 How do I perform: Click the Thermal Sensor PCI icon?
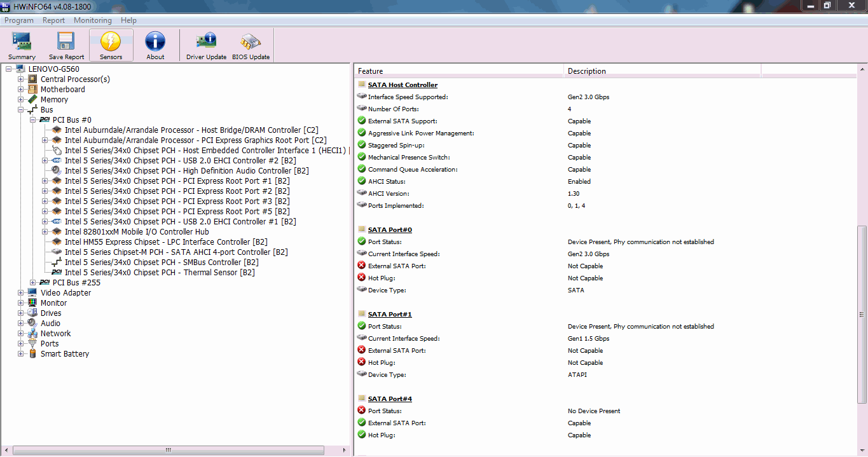[57, 273]
